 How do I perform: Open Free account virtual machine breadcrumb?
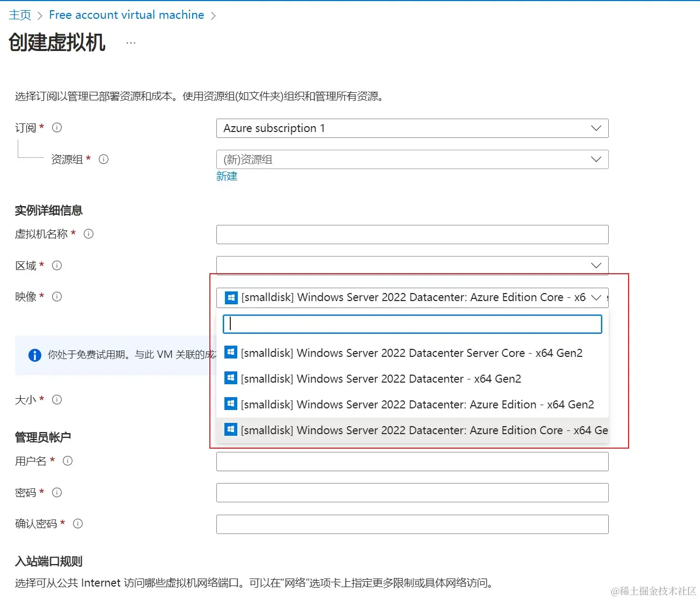point(127,15)
